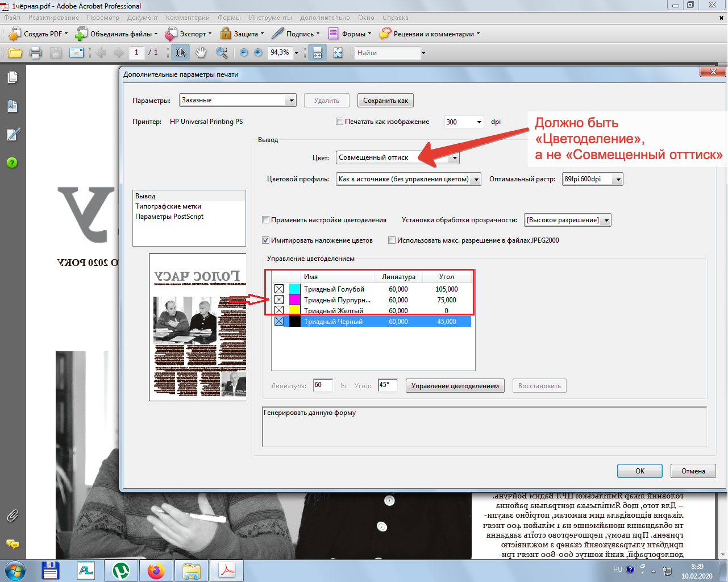
Task: Toggle print box for Триадный Черный
Action: 279,322
